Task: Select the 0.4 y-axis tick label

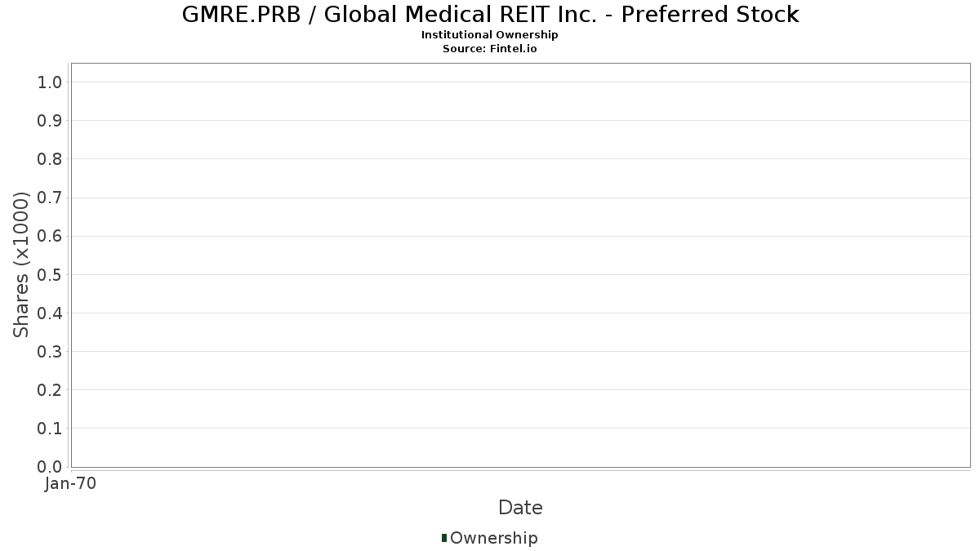Action: coord(50,313)
